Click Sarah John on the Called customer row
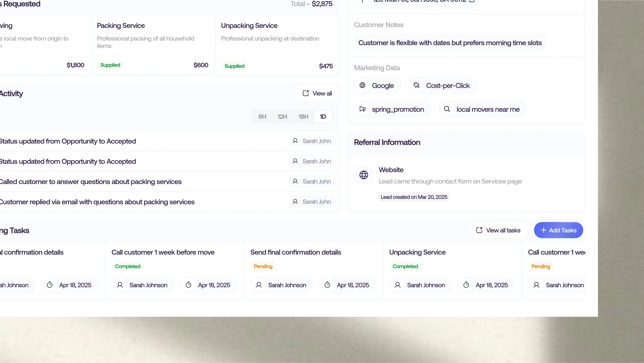 (x=316, y=181)
